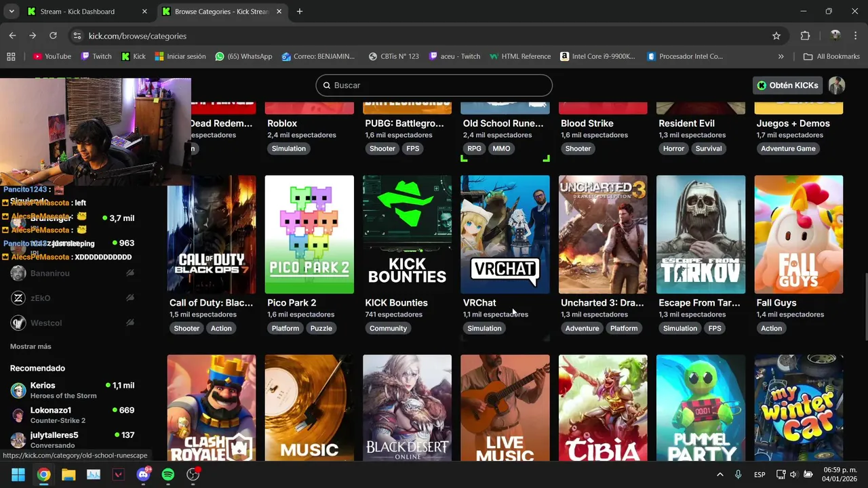Select the Action tag under Fall Guys
868x488 pixels.
click(771, 329)
